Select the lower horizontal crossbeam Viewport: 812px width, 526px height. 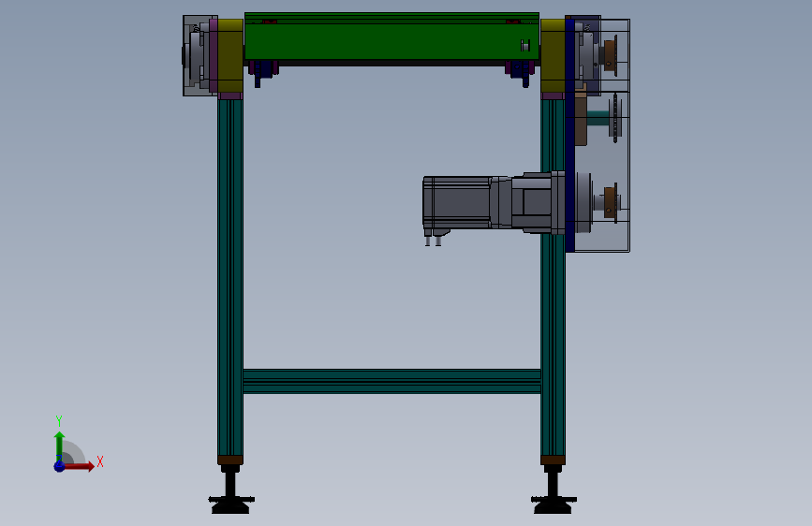[x=392, y=382]
